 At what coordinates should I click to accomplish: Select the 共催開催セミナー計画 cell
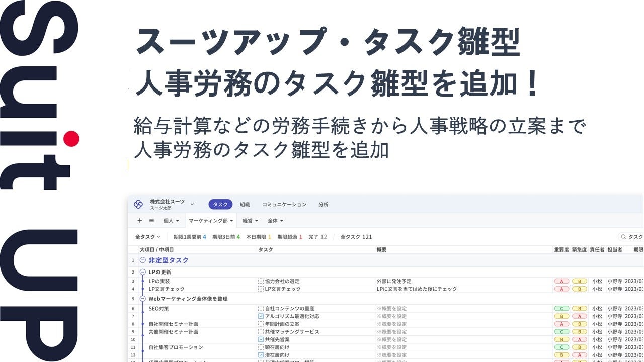pyautogui.click(x=174, y=332)
